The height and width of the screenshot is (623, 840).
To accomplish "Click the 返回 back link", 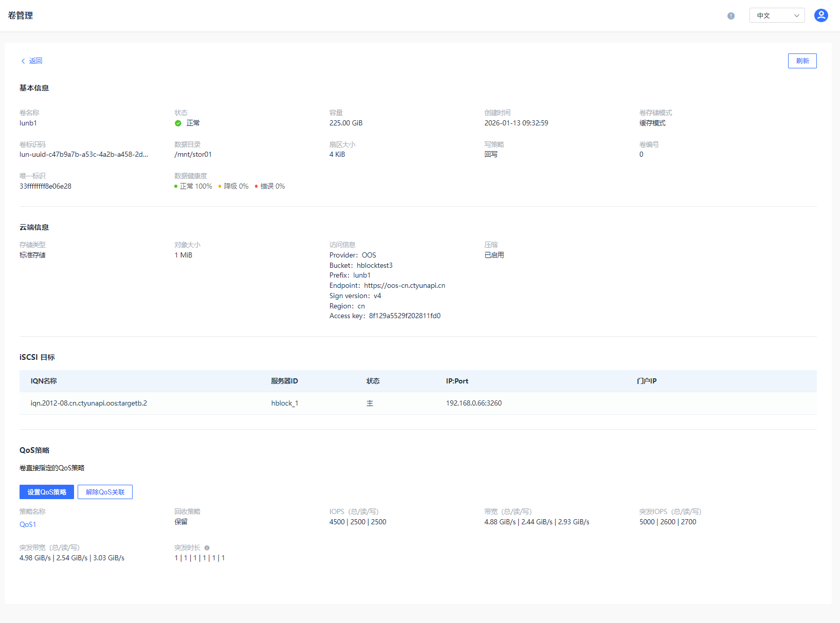I will (35, 61).
